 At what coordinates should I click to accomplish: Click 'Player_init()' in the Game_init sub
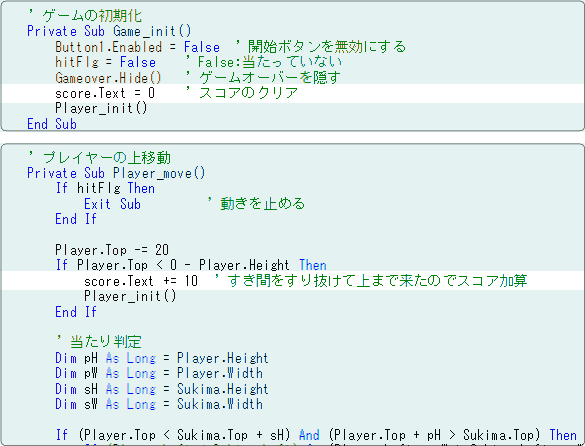tap(101, 109)
